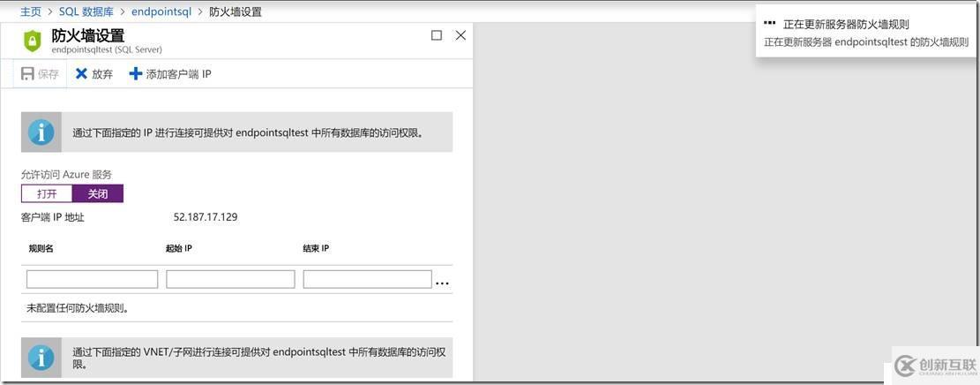Viewport: 980px width, 385px height.
Task: Open the 正在更新服务器防火墙规则 notification title
Action: point(846,25)
